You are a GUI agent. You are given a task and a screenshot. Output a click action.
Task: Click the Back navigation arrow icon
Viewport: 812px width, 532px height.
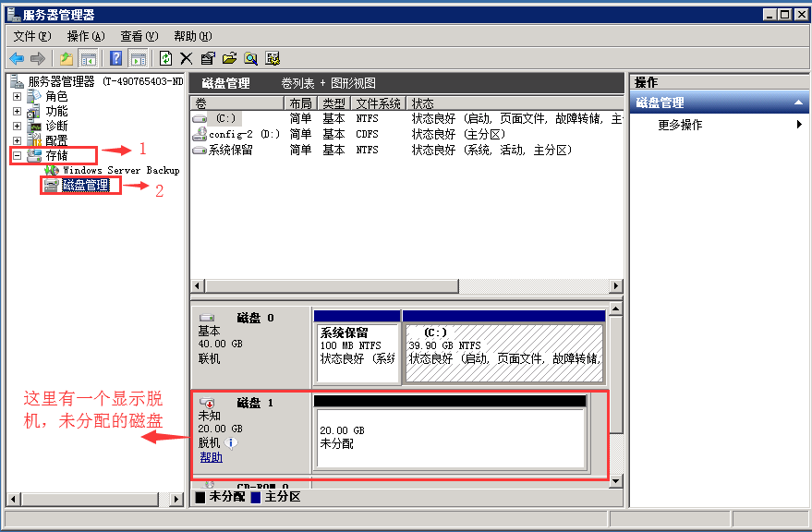coord(16,58)
